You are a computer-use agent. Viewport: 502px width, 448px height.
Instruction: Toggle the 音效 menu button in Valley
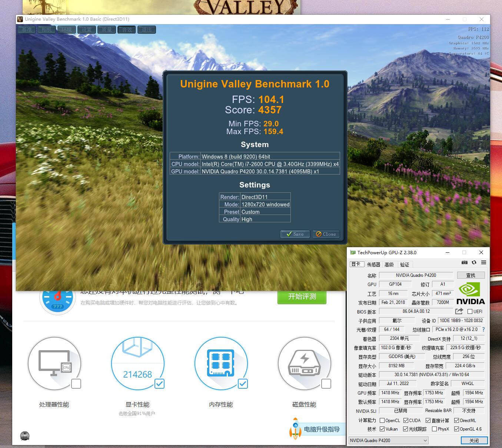click(127, 30)
